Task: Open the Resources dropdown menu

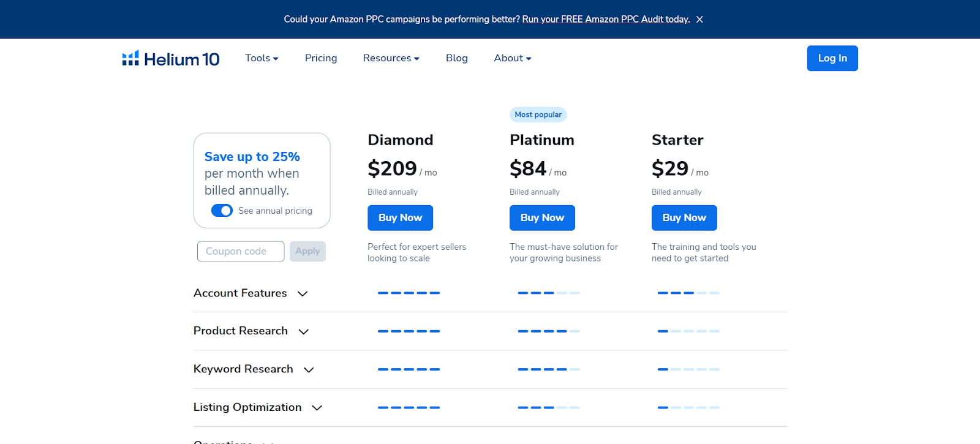Action: coord(391,58)
